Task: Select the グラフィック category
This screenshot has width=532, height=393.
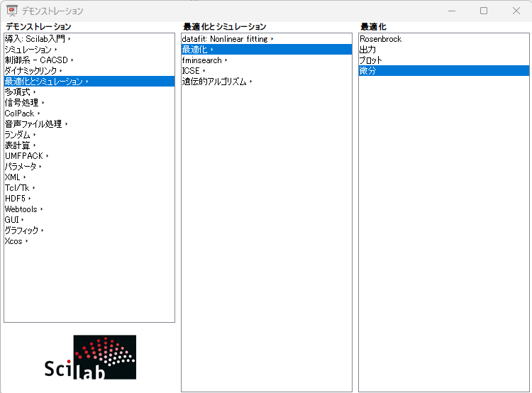Action: 22,231
